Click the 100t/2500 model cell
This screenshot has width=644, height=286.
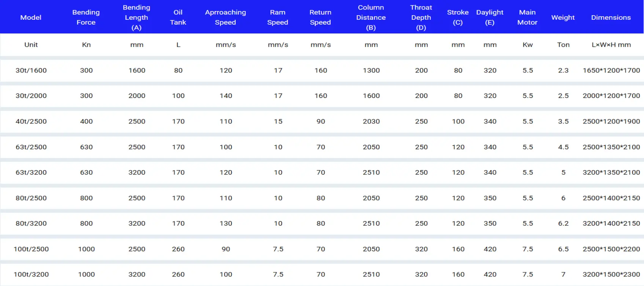point(31,249)
